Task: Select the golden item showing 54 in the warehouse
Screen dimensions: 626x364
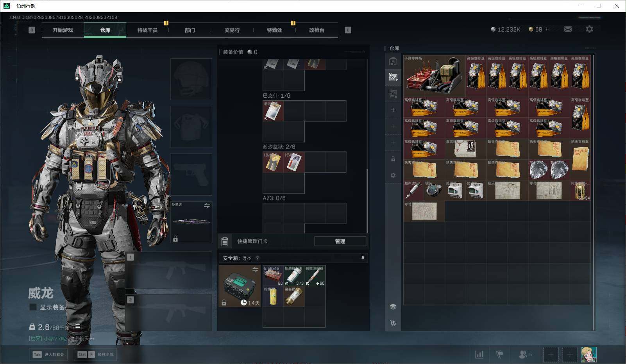Action: [580, 191]
